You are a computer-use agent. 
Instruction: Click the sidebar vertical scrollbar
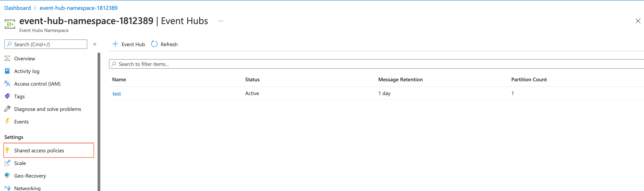point(99,122)
